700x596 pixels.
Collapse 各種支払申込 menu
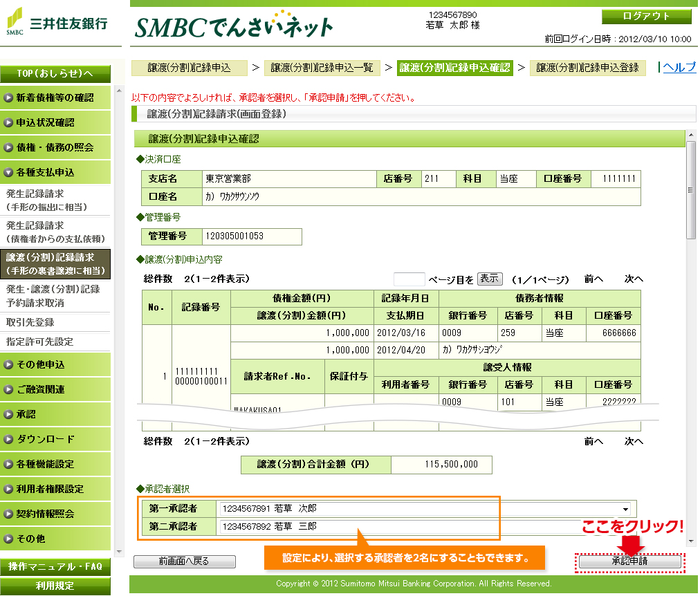(55, 172)
